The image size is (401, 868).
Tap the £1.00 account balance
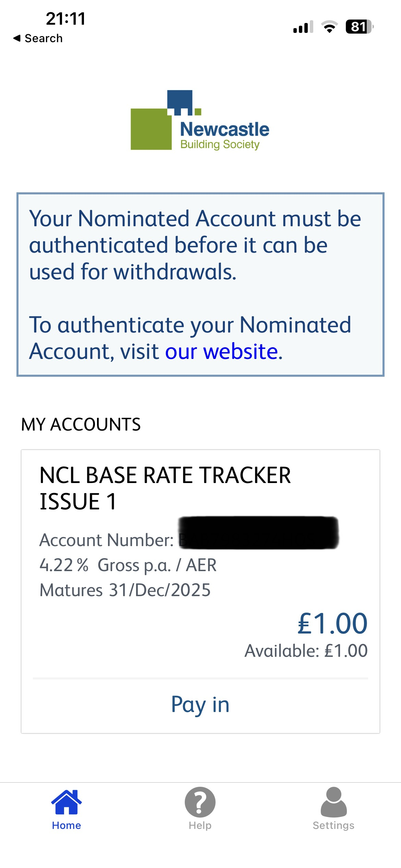click(332, 623)
